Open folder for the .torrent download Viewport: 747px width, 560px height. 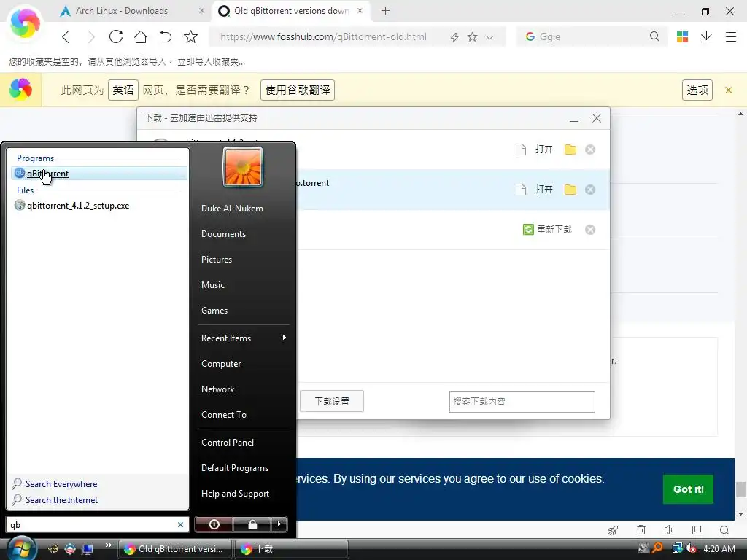click(570, 190)
